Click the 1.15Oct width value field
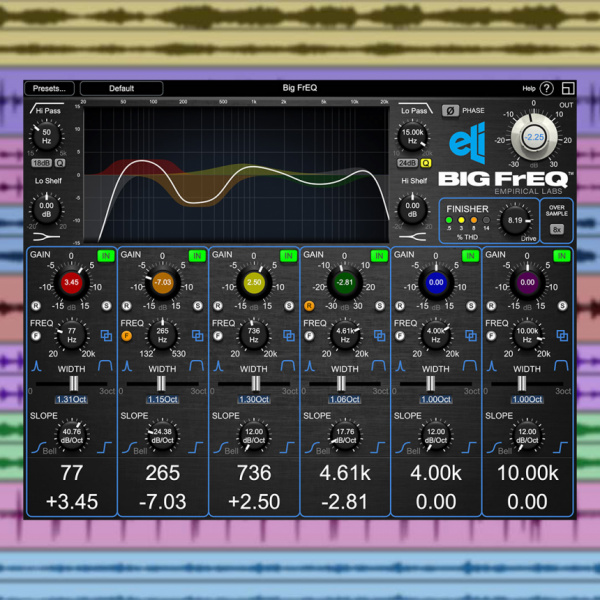Screen dimensions: 600x600 click(x=162, y=399)
